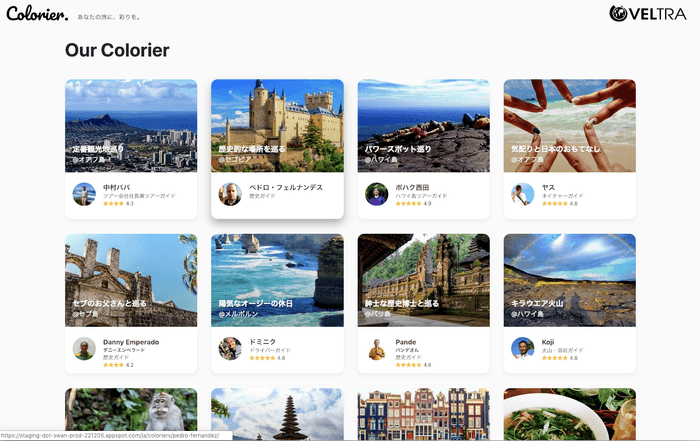Click ボハク西田's round avatar
Image resolution: width=700 pixels, height=441 pixels.
coord(376,194)
